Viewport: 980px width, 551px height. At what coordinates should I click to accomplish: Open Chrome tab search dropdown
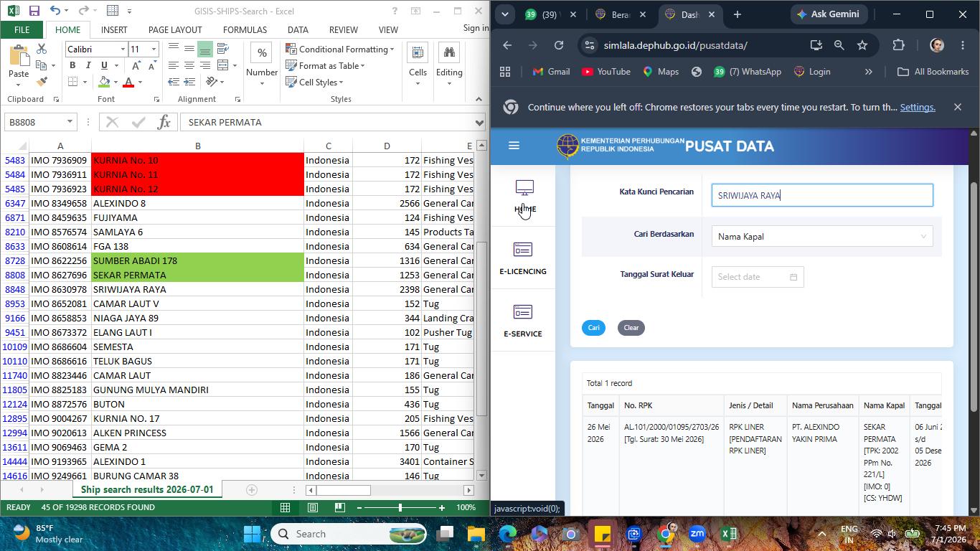coord(505,14)
